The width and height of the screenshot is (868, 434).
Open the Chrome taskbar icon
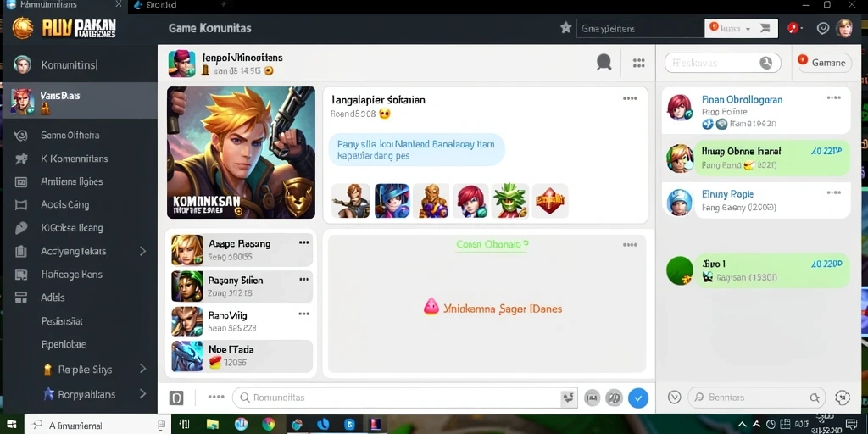click(268, 425)
